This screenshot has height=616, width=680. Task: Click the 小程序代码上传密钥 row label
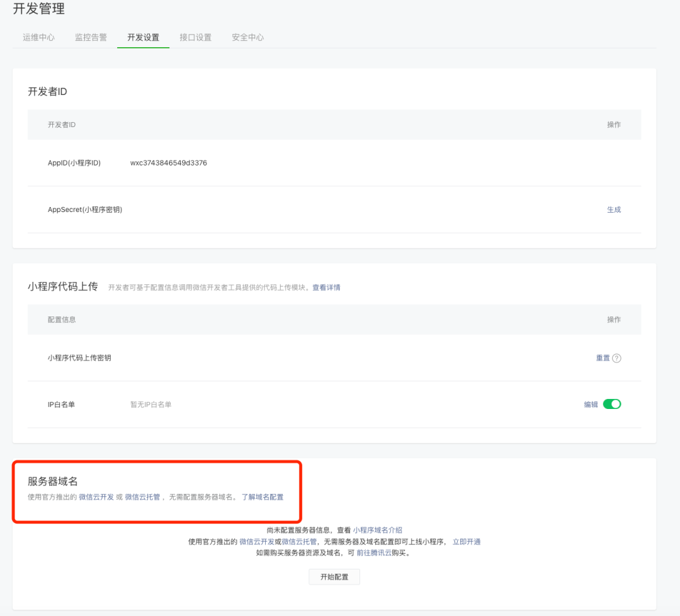pos(79,358)
